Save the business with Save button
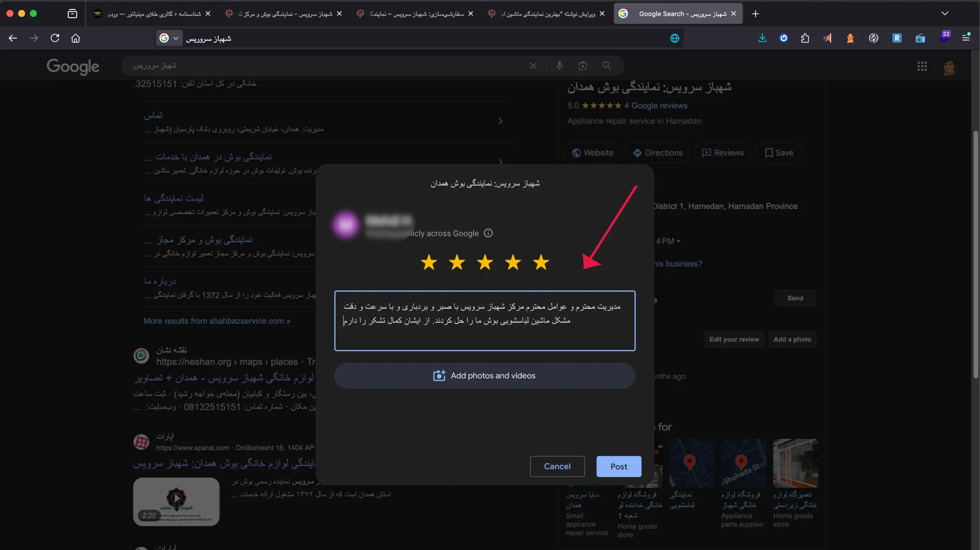 click(x=779, y=153)
